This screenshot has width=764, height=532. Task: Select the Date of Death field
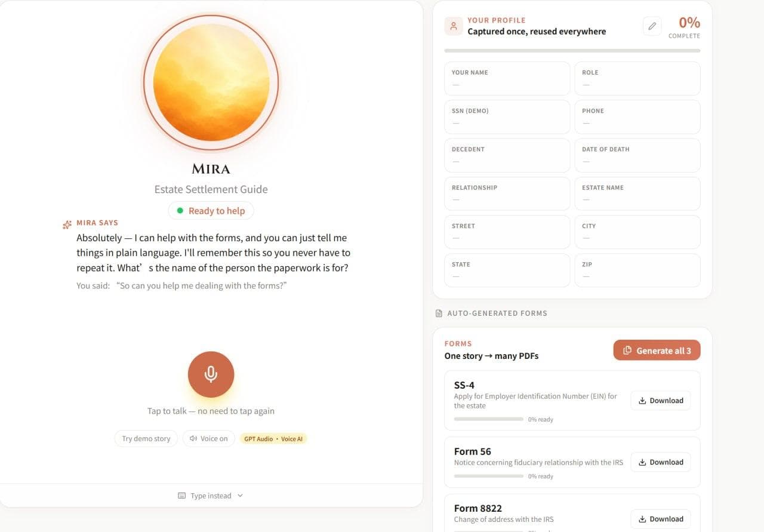[x=637, y=155]
